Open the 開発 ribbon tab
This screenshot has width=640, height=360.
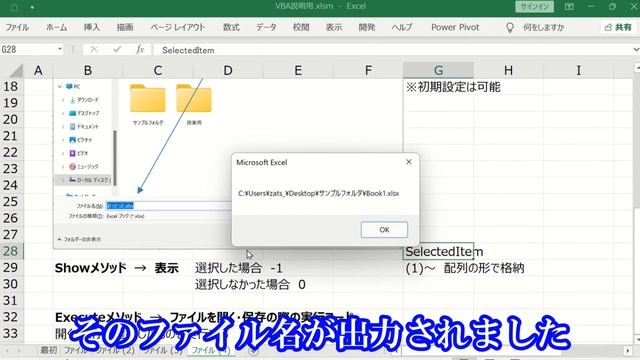click(367, 27)
